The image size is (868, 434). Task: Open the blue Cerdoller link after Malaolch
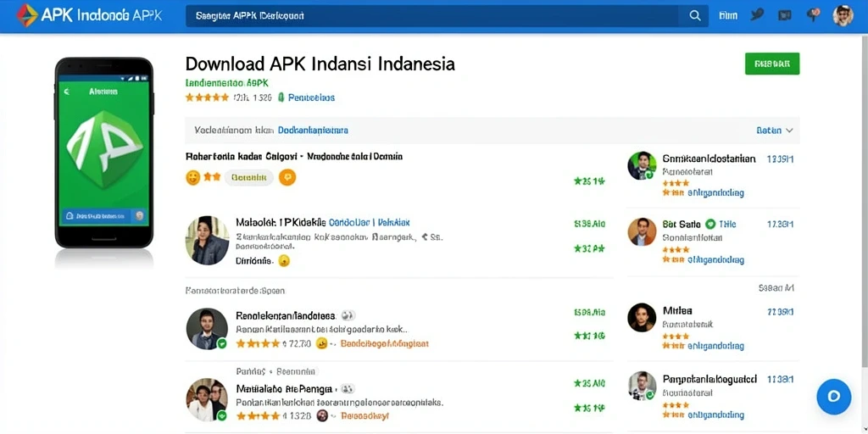click(x=349, y=223)
